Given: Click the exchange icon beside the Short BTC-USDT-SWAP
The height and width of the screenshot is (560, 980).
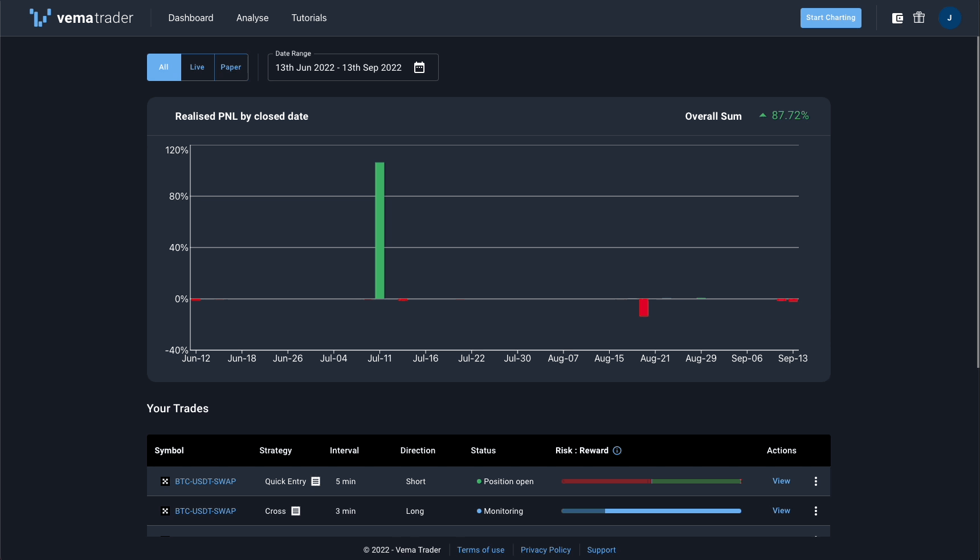Looking at the screenshot, I should pyautogui.click(x=165, y=481).
